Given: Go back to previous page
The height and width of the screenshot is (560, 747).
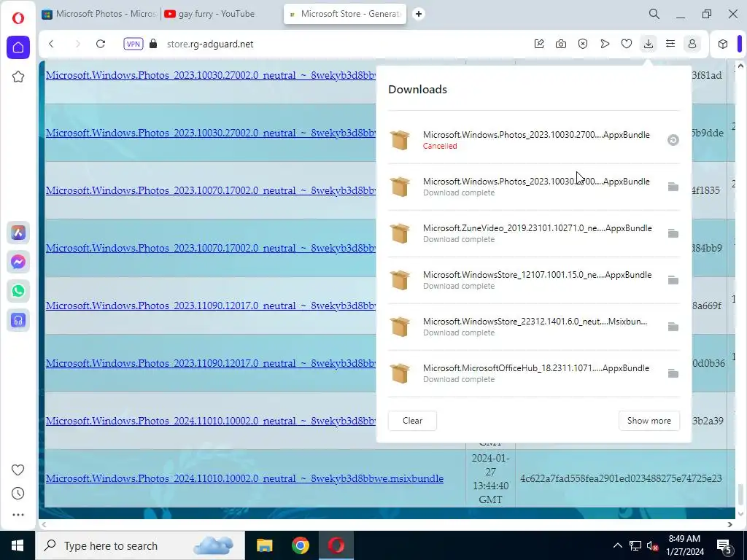Looking at the screenshot, I should point(52,44).
